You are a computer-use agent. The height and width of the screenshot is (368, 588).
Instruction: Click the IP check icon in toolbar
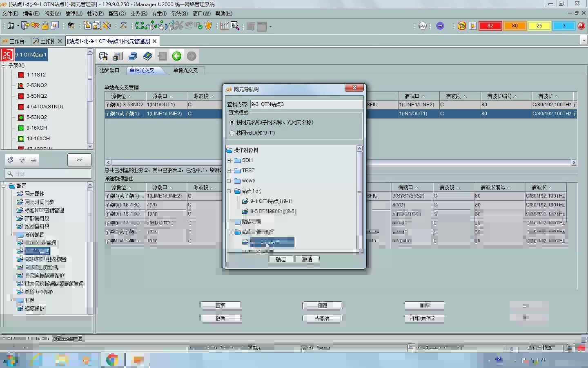199,26
